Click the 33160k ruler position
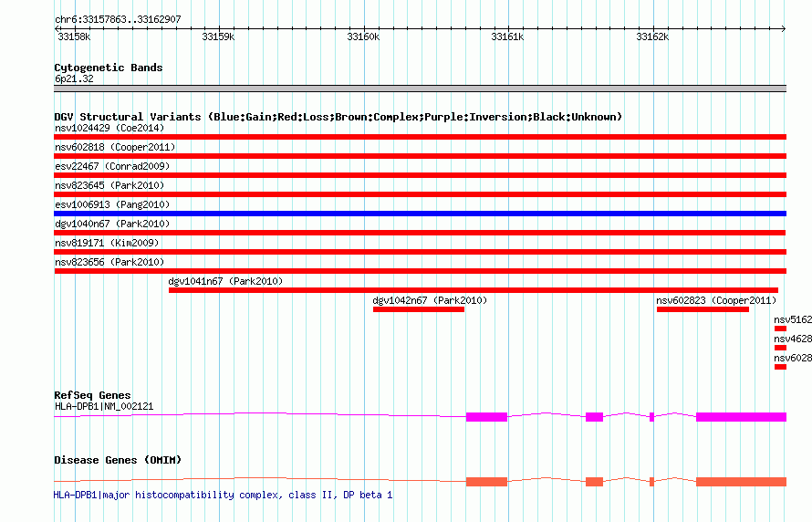Viewport: 812px width, 522px height. pyautogui.click(x=363, y=37)
